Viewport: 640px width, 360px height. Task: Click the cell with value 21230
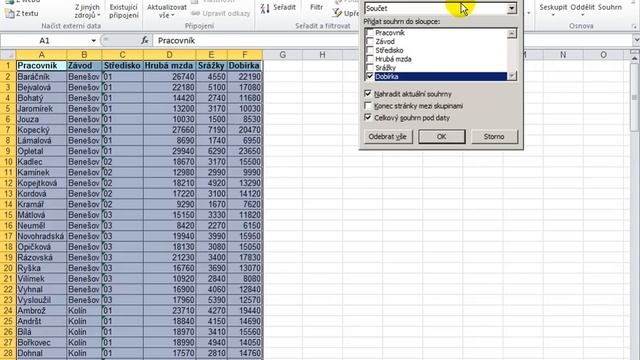pos(169,258)
